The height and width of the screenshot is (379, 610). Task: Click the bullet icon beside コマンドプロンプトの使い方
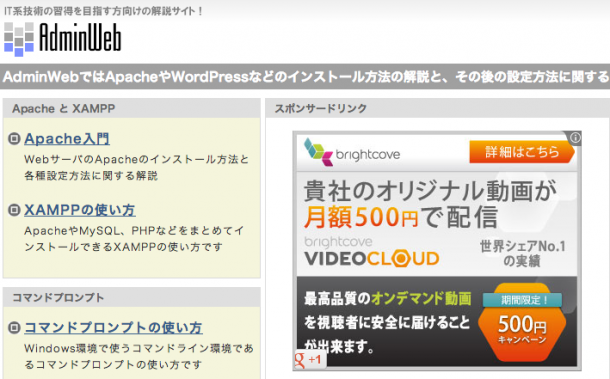pos(14,328)
